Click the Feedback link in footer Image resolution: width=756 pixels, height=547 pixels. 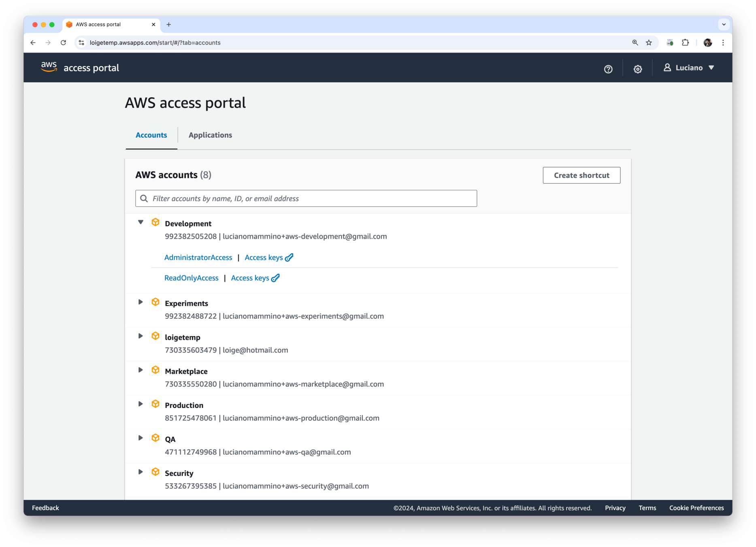45,508
